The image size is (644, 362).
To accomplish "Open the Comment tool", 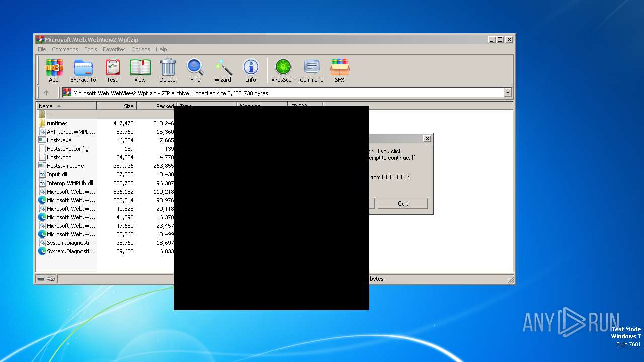I will [311, 70].
